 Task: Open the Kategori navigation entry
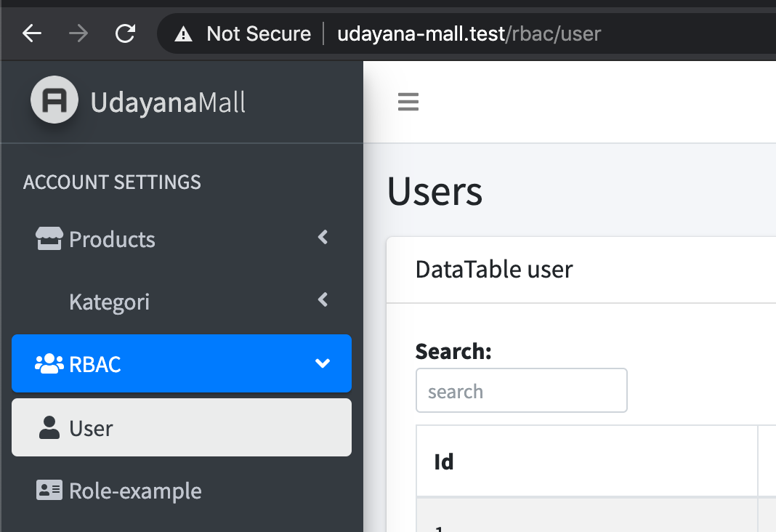(109, 301)
